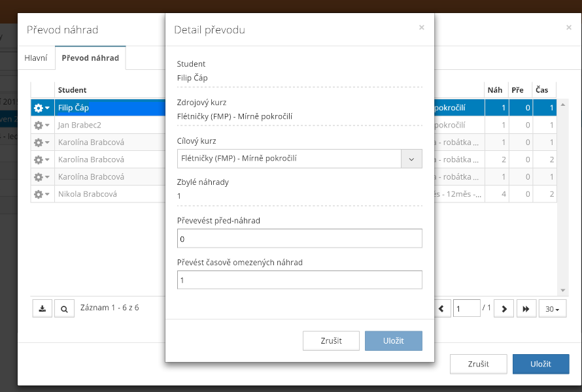
Task: Select the Filip Čáp table row
Action: tap(293, 108)
